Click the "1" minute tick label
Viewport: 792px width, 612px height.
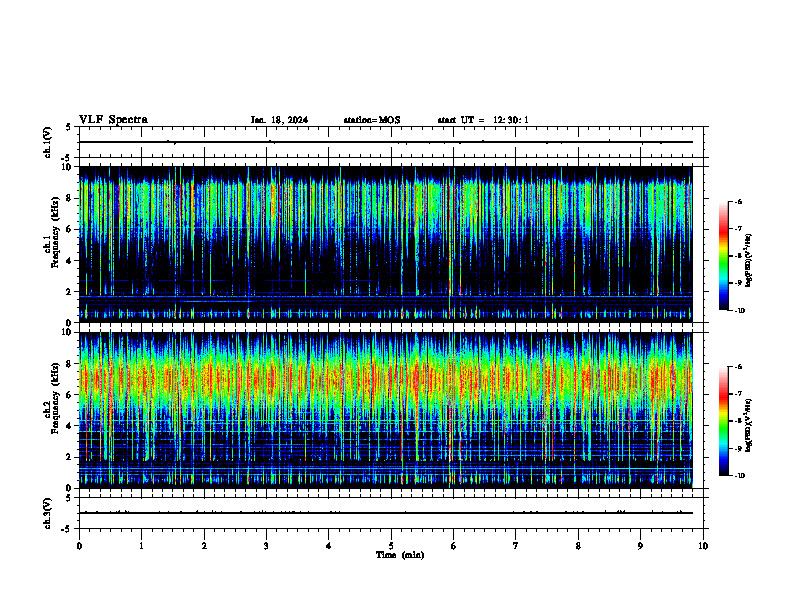point(141,546)
